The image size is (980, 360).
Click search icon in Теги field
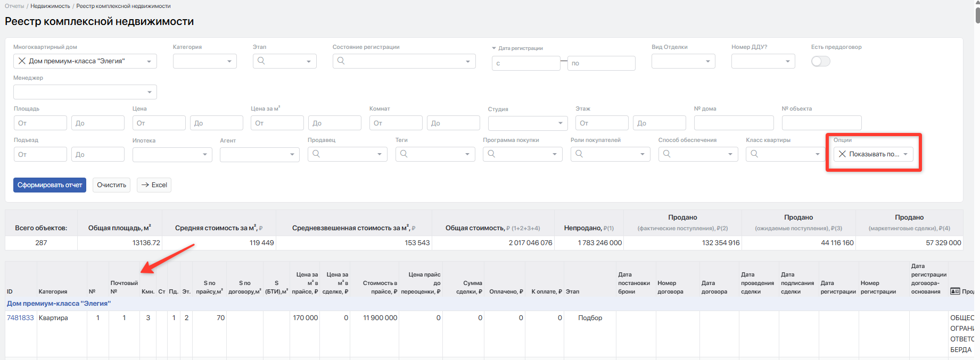point(404,154)
